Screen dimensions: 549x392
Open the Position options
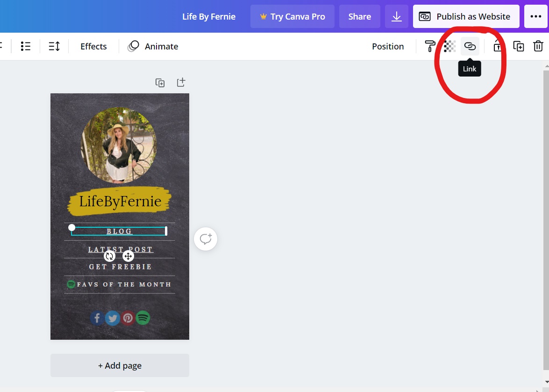click(388, 46)
